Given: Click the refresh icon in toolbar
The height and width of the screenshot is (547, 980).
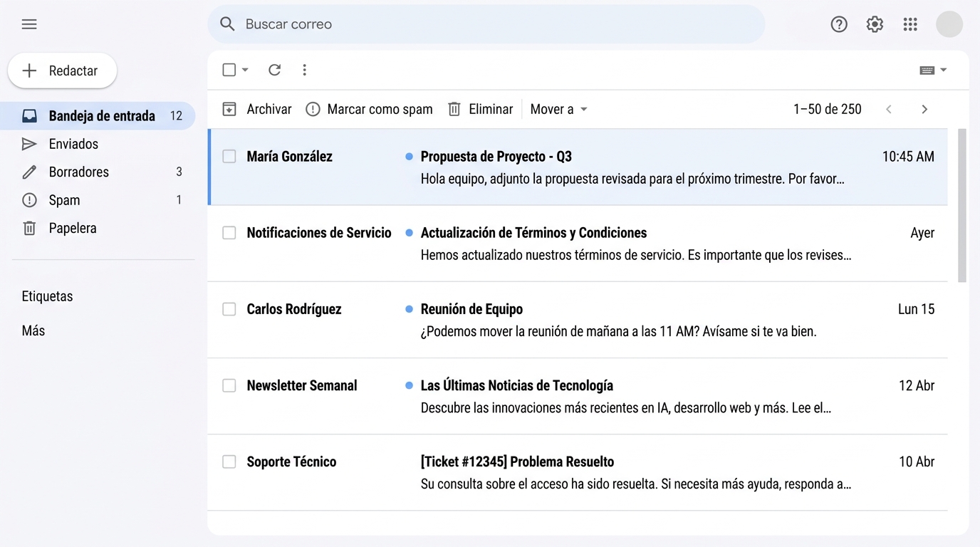Looking at the screenshot, I should pos(274,70).
